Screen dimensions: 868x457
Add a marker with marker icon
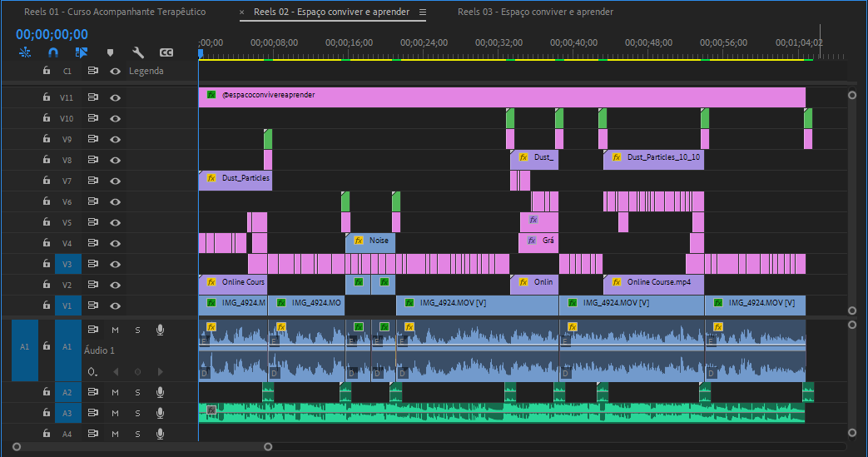tap(110, 52)
